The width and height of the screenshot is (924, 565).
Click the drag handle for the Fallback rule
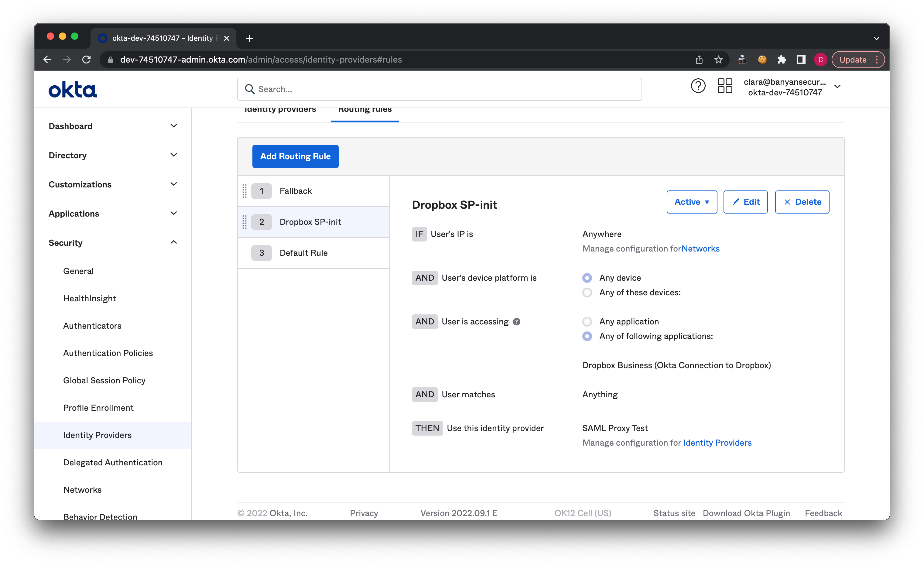(245, 191)
